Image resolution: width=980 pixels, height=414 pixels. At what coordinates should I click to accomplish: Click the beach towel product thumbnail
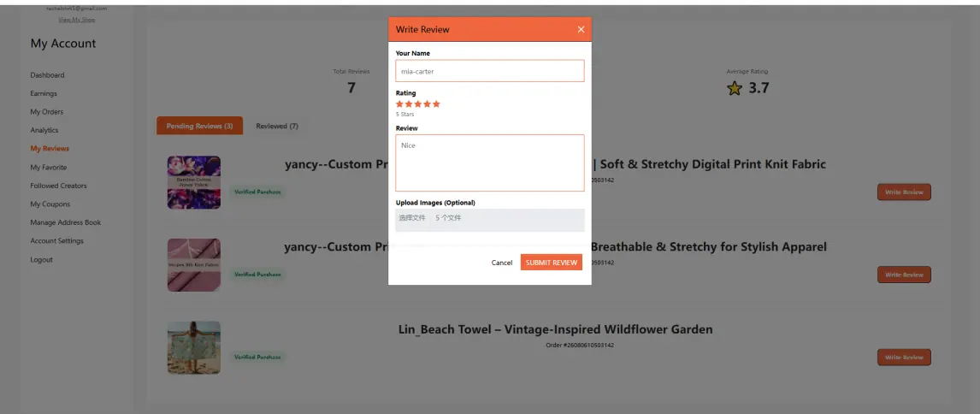pyautogui.click(x=194, y=348)
